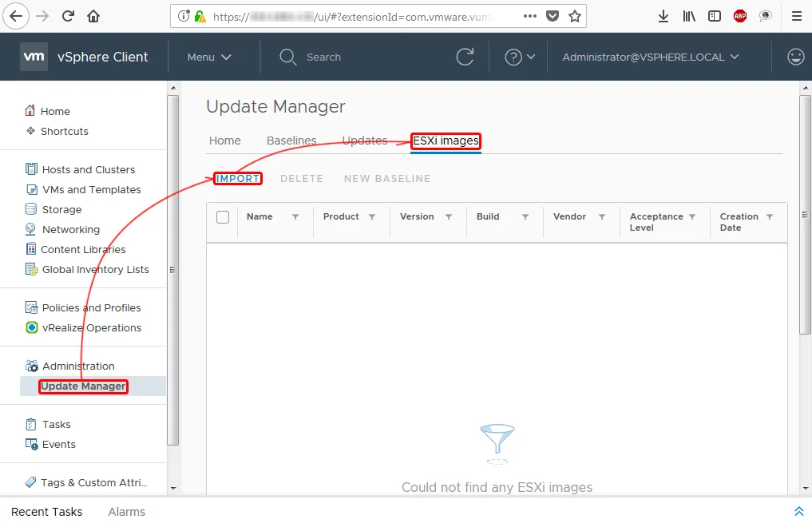Open the Adblock Plus extension icon
This screenshot has width=812, height=523.
740,16
